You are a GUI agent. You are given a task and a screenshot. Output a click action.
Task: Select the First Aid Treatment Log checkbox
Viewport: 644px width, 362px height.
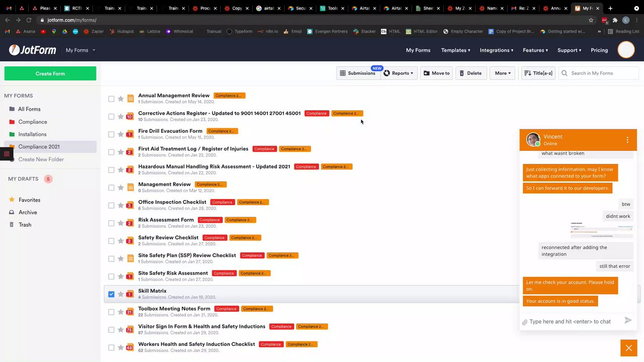111,152
